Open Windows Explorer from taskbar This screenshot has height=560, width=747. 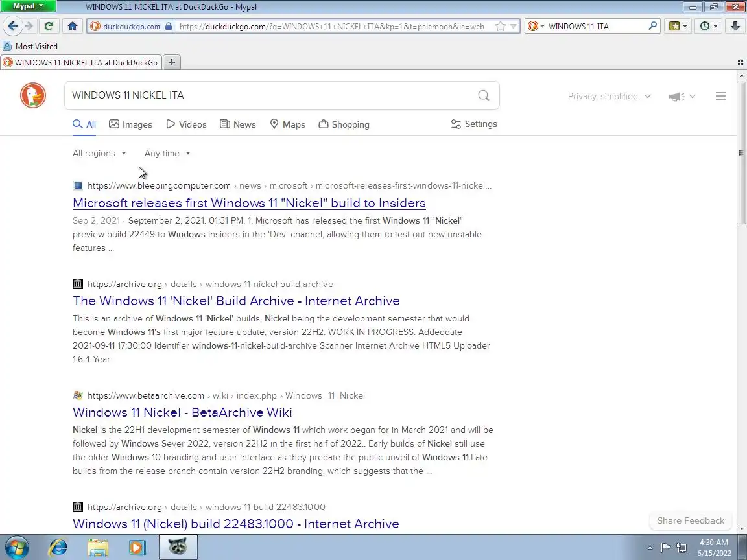98,547
